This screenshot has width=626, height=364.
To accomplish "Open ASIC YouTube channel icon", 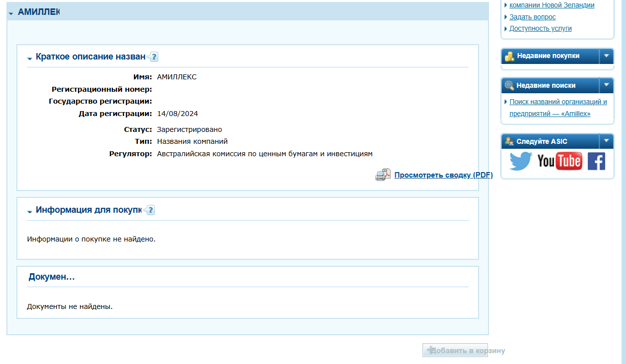I will pos(559,161).
